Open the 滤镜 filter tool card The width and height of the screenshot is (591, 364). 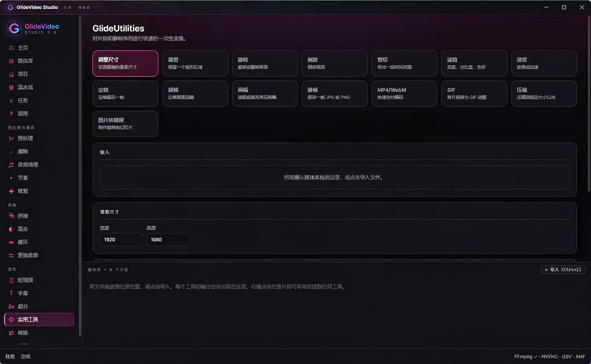tap(474, 63)
